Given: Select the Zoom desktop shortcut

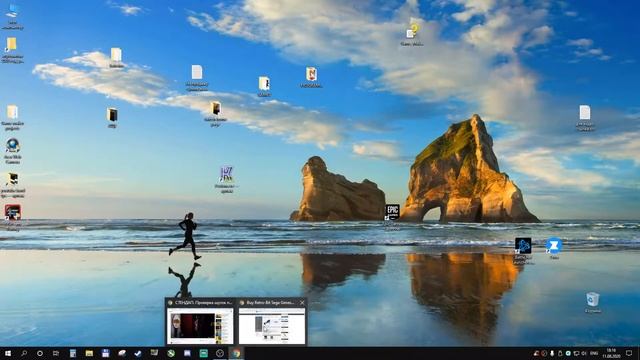Looking at the screenshot, I should coord(554,248).
